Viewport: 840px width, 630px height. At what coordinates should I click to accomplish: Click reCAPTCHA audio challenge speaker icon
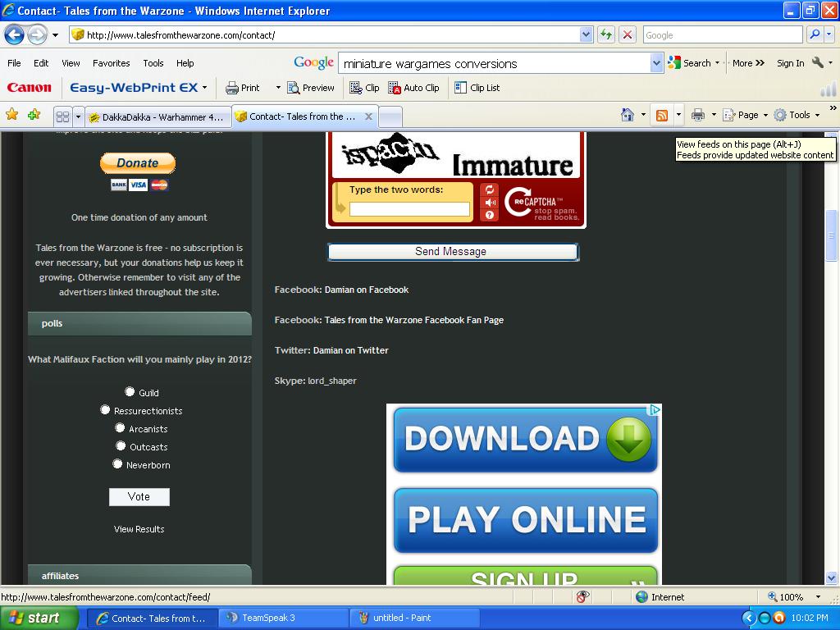click(x=490, y=203)
